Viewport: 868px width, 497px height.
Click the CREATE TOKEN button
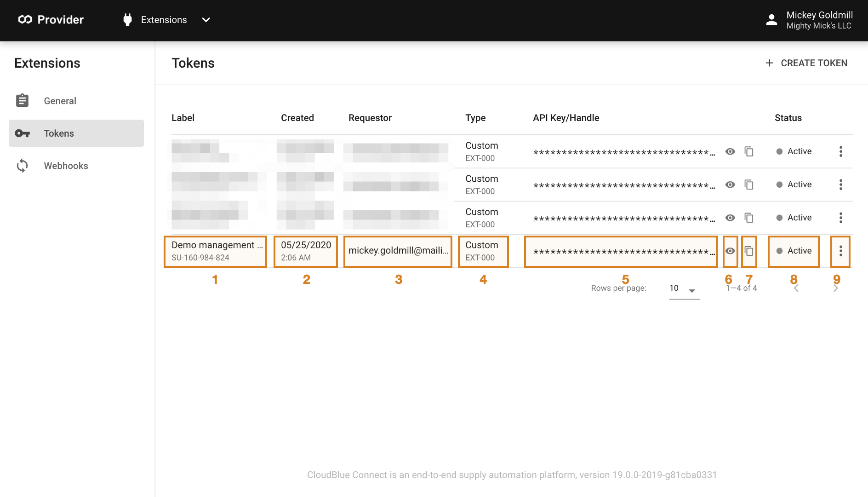806,63
